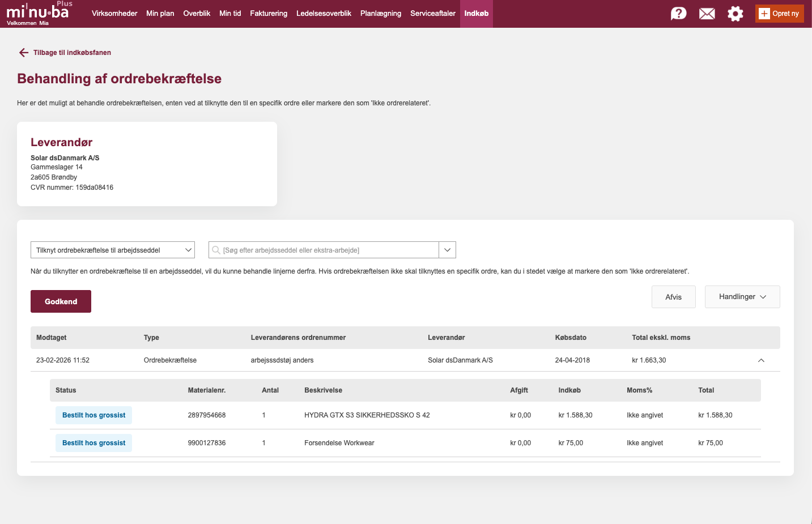Click the Afvis button
Viewport: 812px width, 524px height.
point(673,297)
